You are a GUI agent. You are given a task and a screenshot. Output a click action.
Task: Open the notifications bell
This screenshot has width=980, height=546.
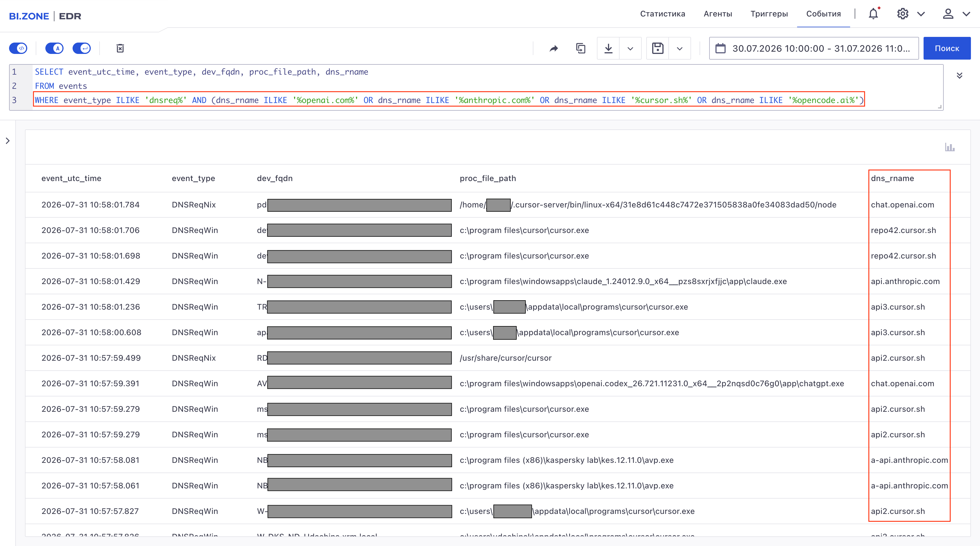point(873,14)
